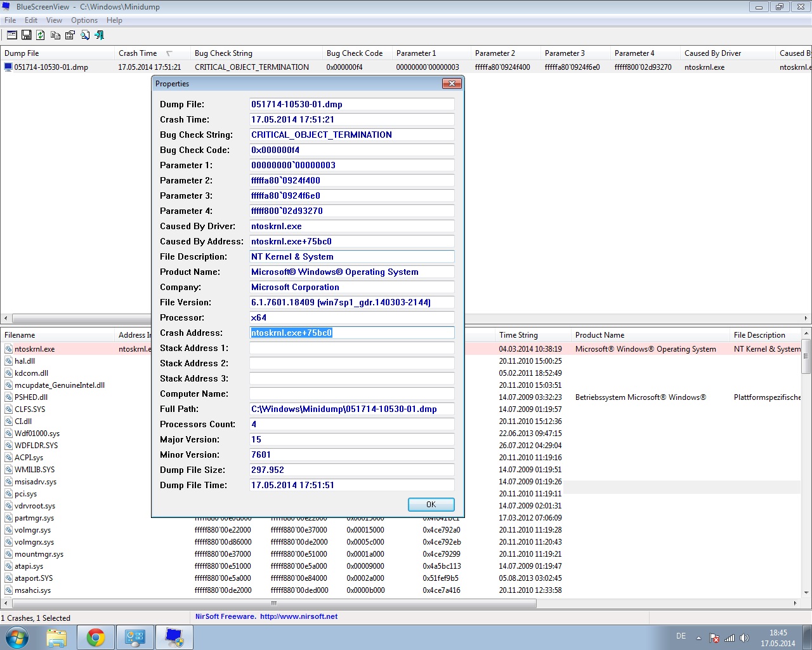Screen dimensions: 812x650
Task: Click the Refresh toolbar icon
Action: tap(41, 35)
